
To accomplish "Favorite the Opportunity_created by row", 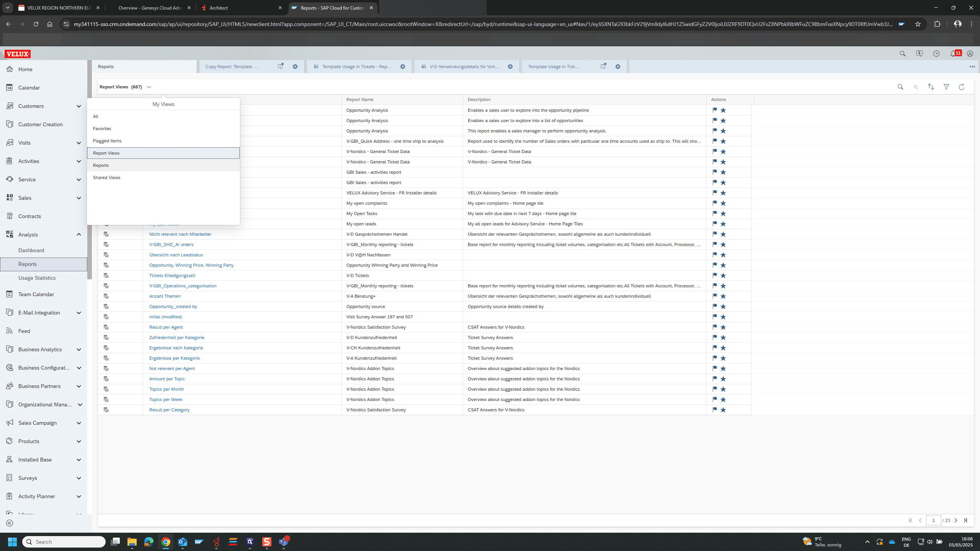I will pos(723,306).
